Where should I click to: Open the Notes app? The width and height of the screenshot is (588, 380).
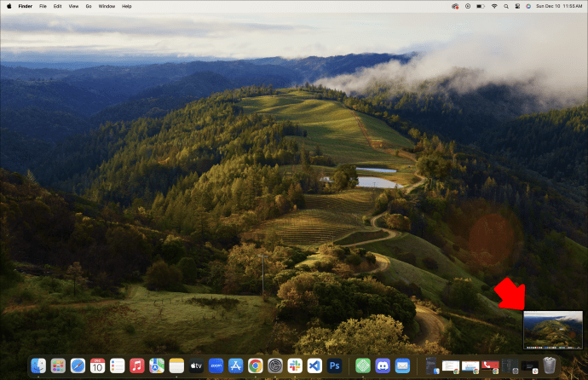tap(176, 366)
